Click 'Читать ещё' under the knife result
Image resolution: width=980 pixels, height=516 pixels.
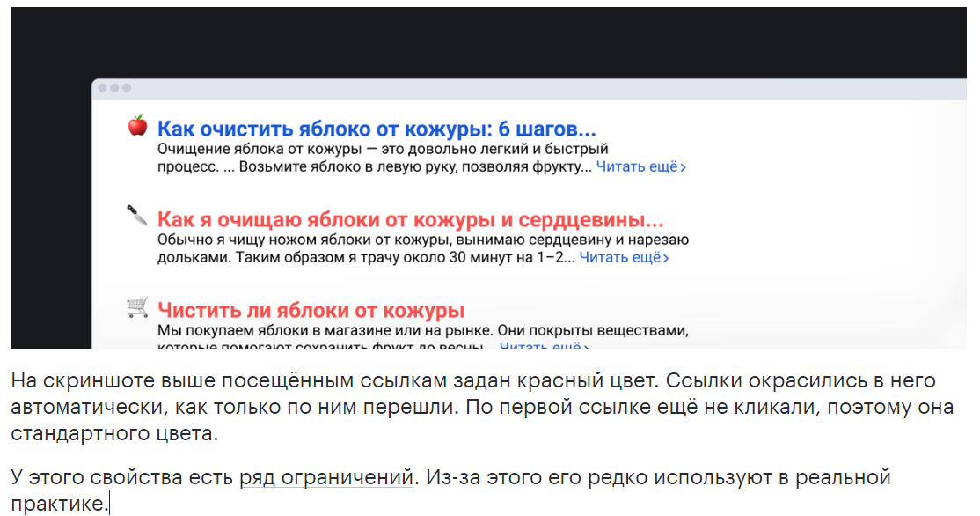(x=624, y=258)
